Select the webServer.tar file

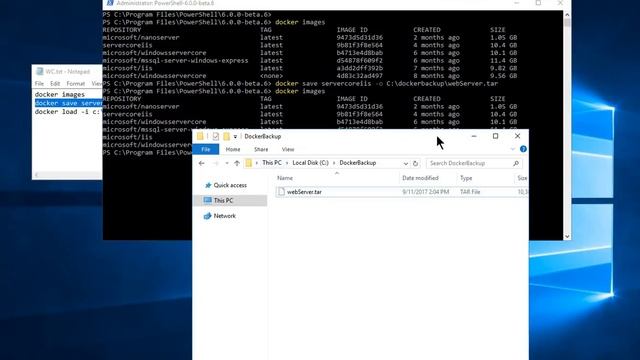point(304,192)
